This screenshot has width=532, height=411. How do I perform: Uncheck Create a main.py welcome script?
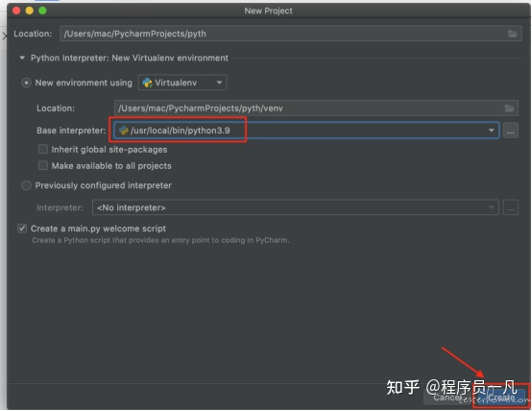pos(22,229)
